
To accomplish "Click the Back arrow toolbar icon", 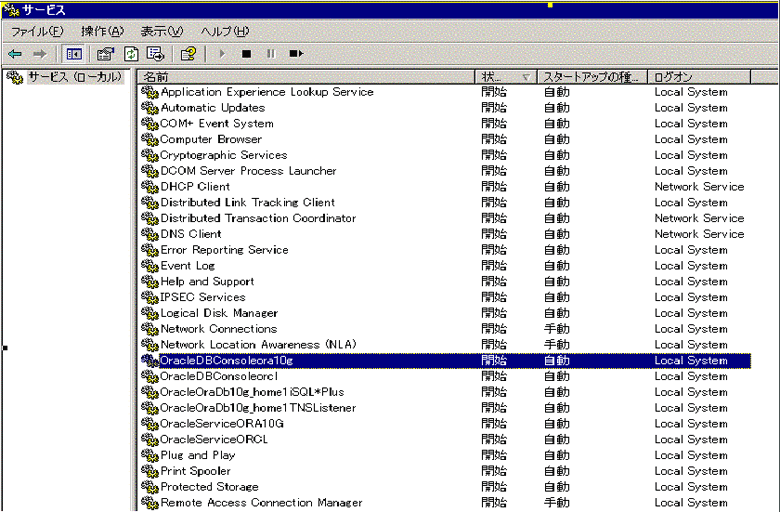I will coord(15,54).
